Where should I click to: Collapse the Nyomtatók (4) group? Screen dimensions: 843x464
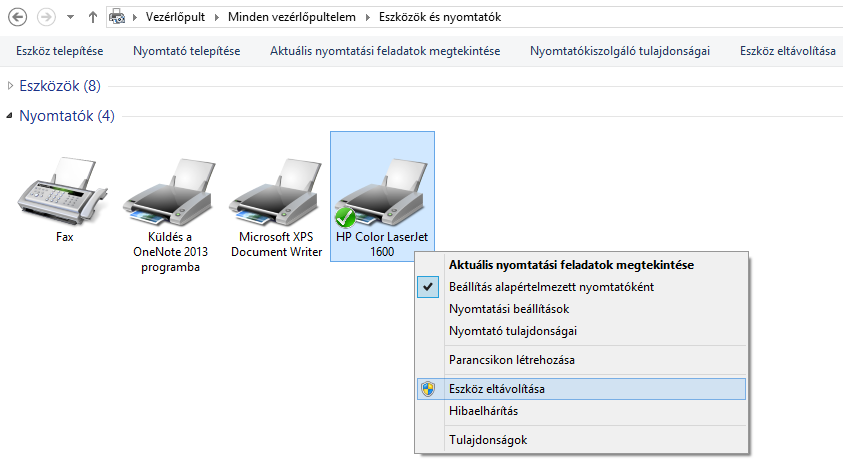(9, 116)
